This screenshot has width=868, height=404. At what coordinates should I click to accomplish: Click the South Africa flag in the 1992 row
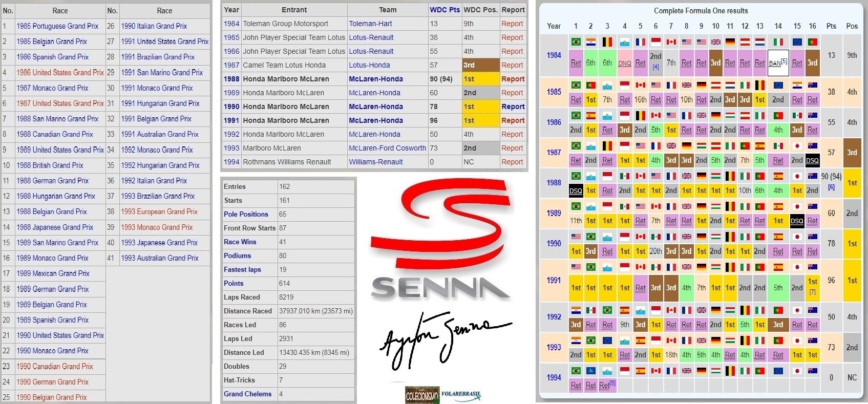(576, 310)
